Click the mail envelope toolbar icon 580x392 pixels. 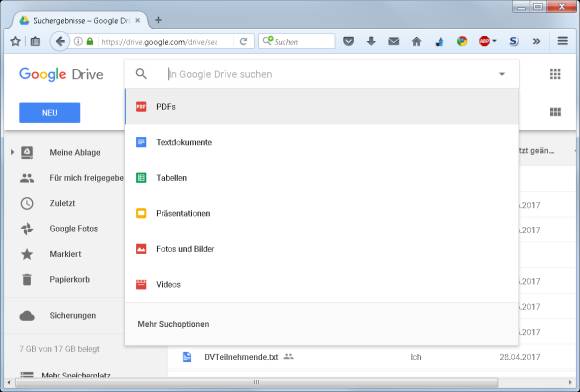(x=394, y=41)
